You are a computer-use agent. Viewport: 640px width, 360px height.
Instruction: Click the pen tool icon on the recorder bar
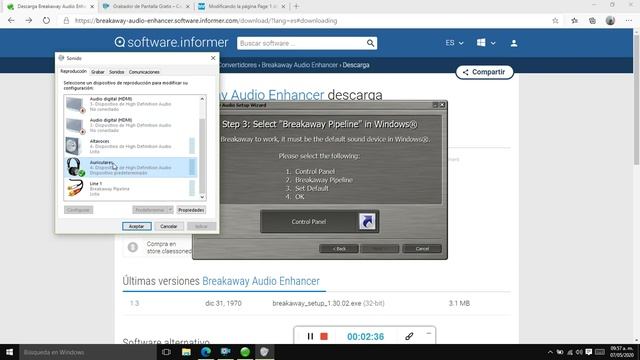pyautogui.click(x=409, y=336)
